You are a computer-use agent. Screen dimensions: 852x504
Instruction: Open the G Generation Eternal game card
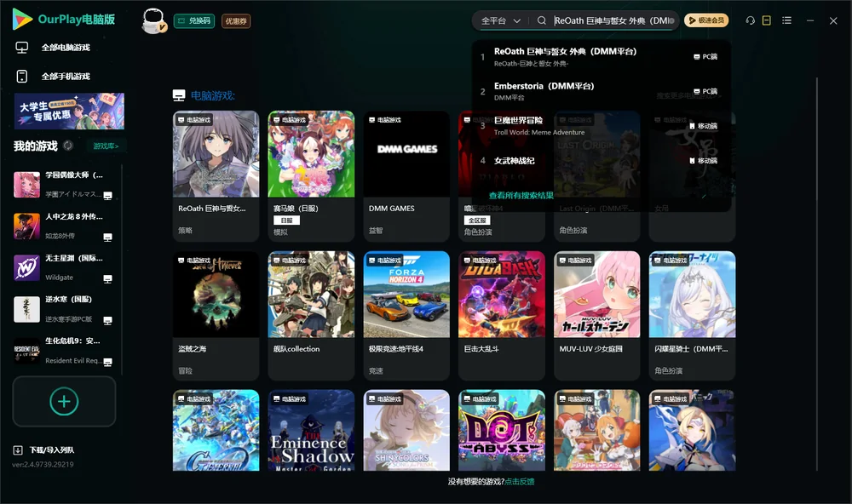pos(216,430)
